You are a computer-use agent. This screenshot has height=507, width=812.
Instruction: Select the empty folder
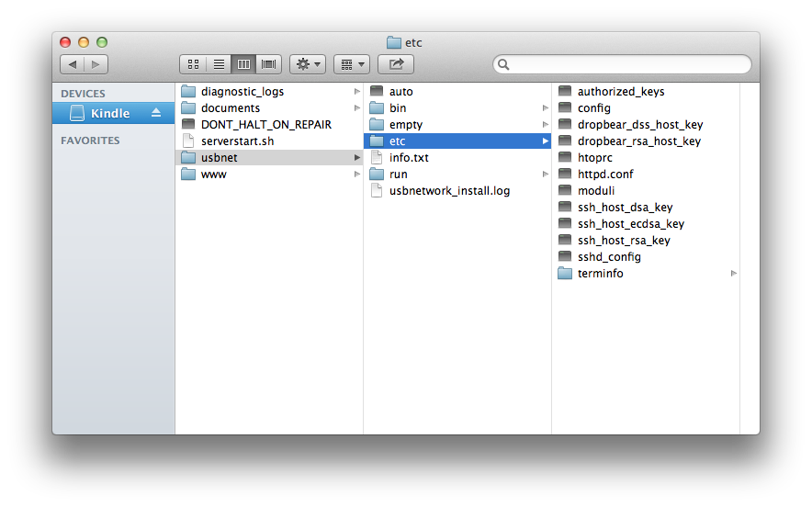tap(457, 124)
